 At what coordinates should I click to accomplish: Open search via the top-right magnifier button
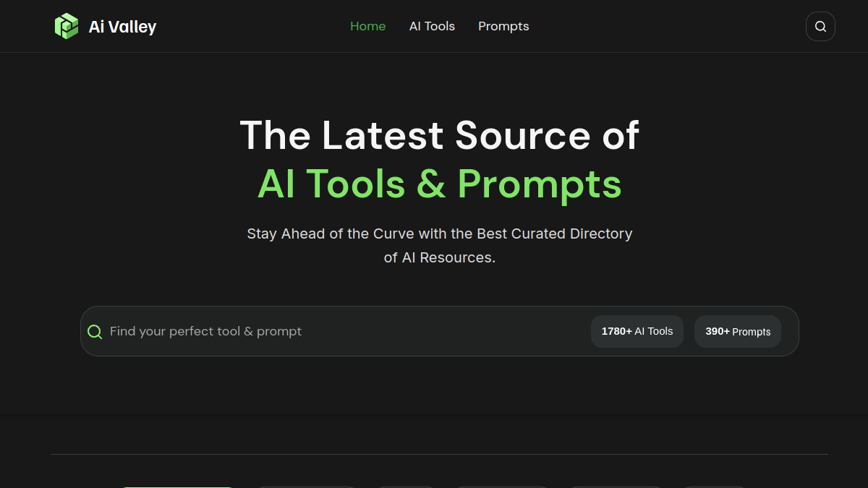pos(820,27)
